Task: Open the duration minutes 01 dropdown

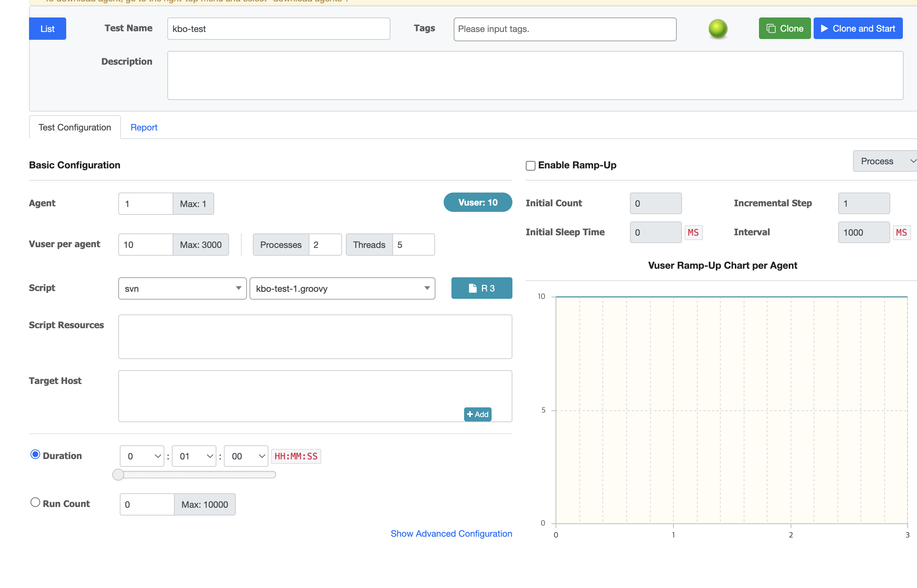Action: [194, 456]
